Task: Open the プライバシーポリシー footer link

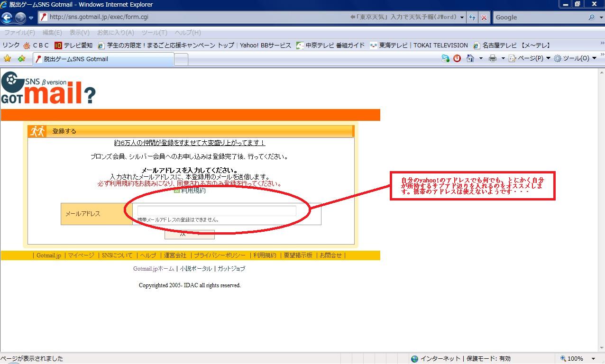Action: 220,255
